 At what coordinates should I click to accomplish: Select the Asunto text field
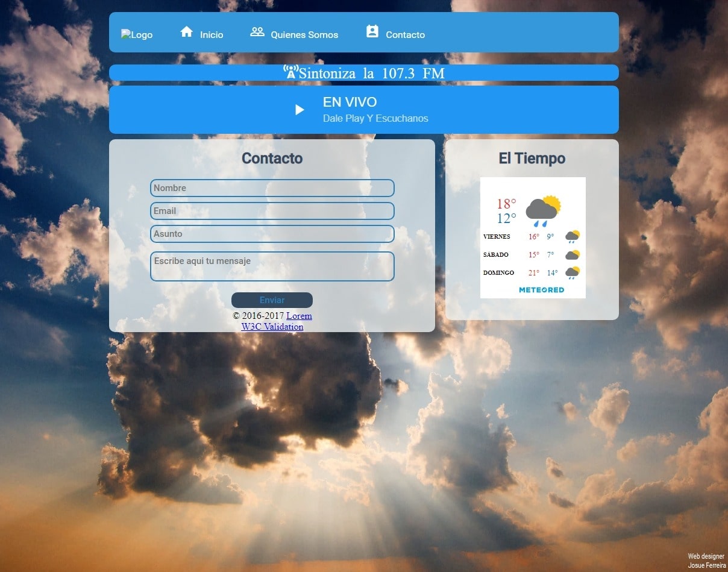tap(272, 234)
